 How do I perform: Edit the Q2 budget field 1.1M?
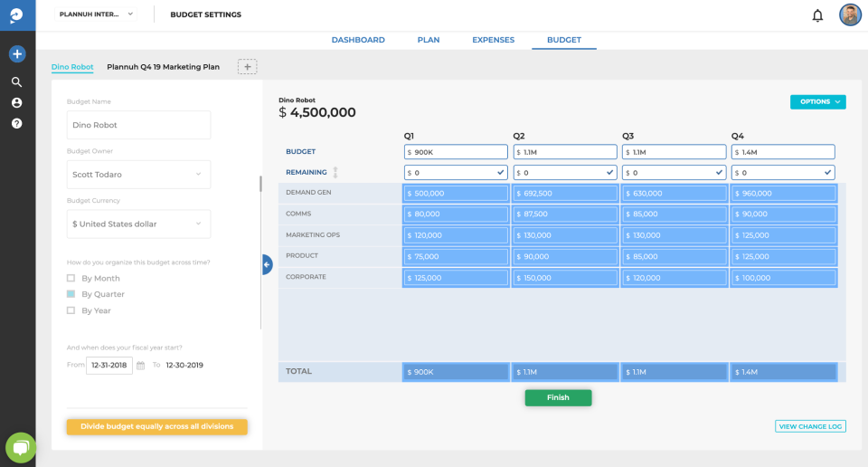pyautogui.click(x=564, y=152)
